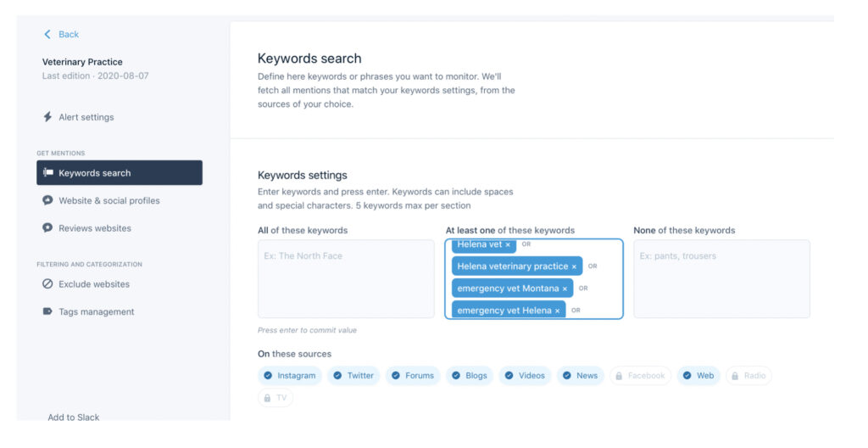Delete the 'emergency vet Helena' keyword chip
Screen dimensions: 868x448
click(x=558, y=311)
